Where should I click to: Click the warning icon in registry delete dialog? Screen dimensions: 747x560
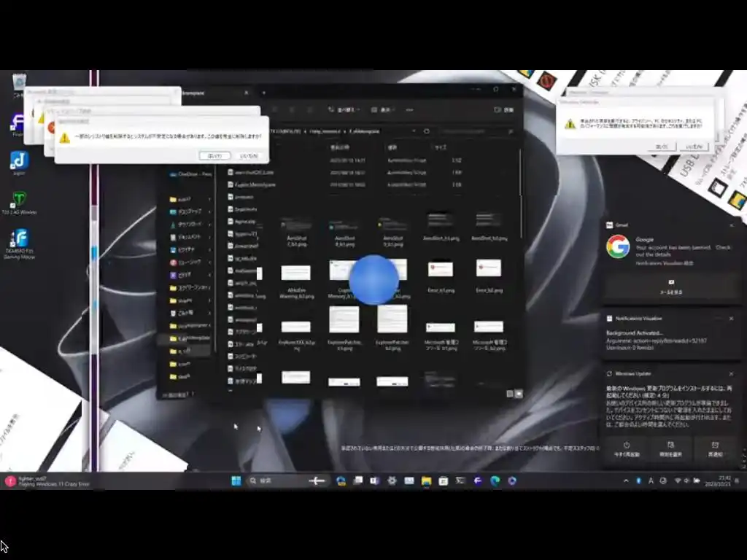click(x=64, y=138)
